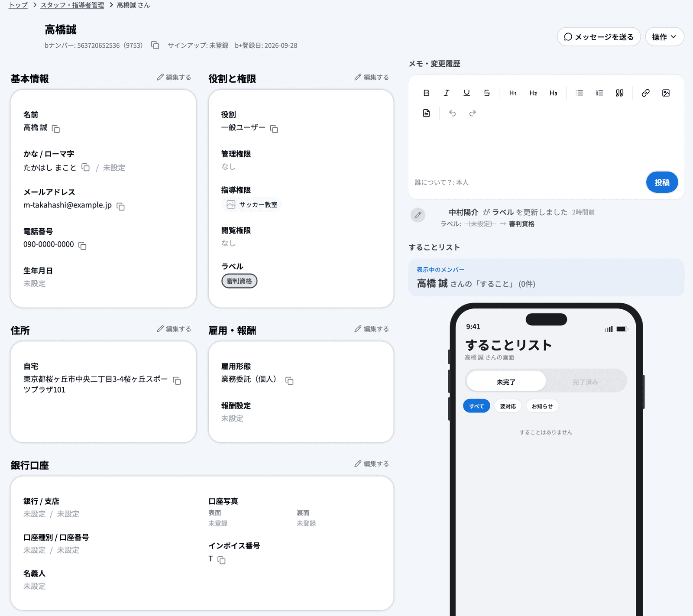Apply underline in memo editor
693x616 pixels.
466,93
